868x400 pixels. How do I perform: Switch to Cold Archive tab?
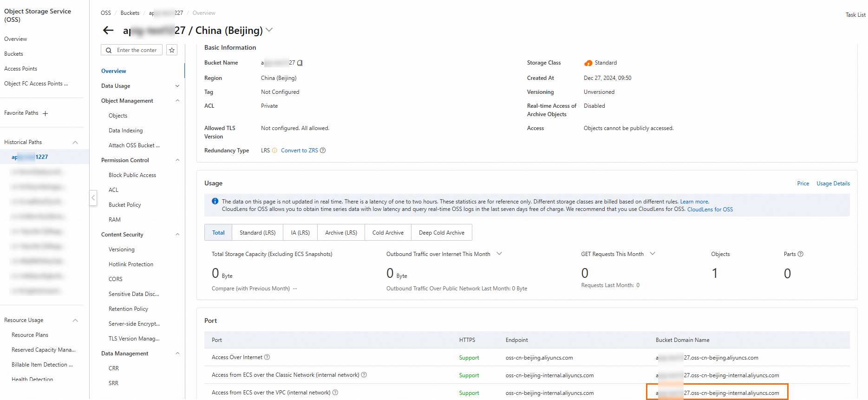tap(388, 232)
